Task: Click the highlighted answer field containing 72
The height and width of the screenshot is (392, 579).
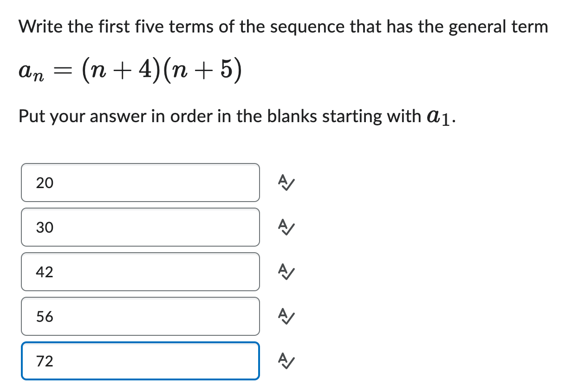Action: coord(139,361)
